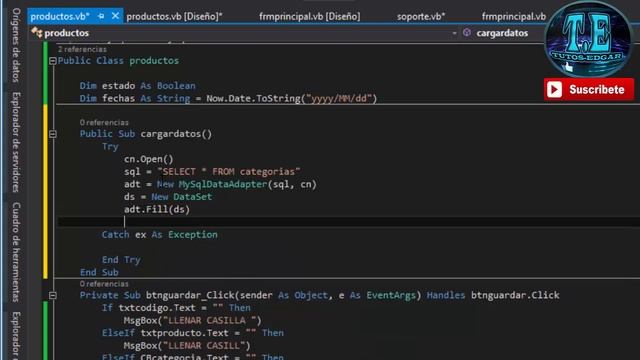Collapse the btnguardar_Click Sub block
This screenshot has height=360, width=640.
point(53,295)
